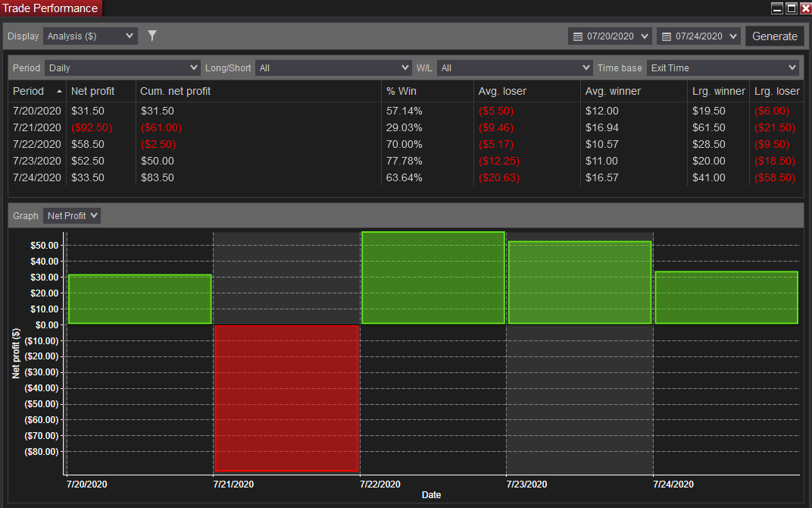Open the start date calendar icon
812x508 pixels.
[578, 36]
